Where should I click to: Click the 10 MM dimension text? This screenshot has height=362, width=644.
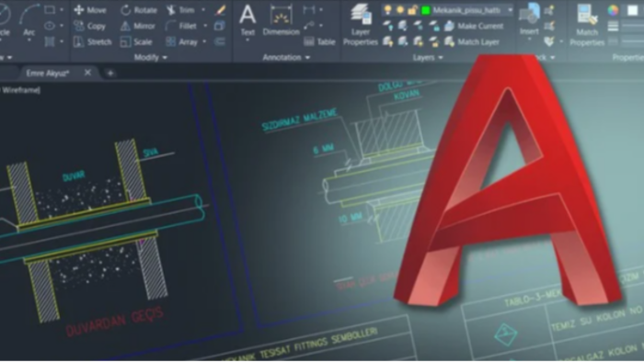pos(351,218)
